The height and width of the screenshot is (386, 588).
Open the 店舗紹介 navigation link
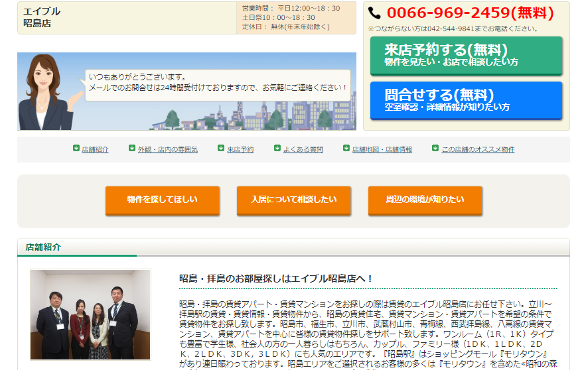point(95,150)
